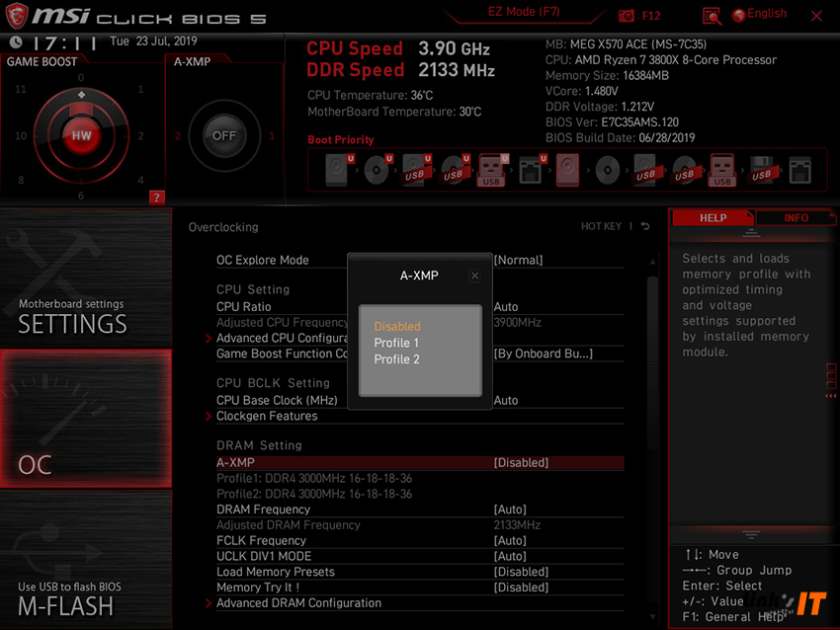This screenshot has width=840, height=630.
Task: Select the UEFI optical disc boot device
Action: coord(378,170)
